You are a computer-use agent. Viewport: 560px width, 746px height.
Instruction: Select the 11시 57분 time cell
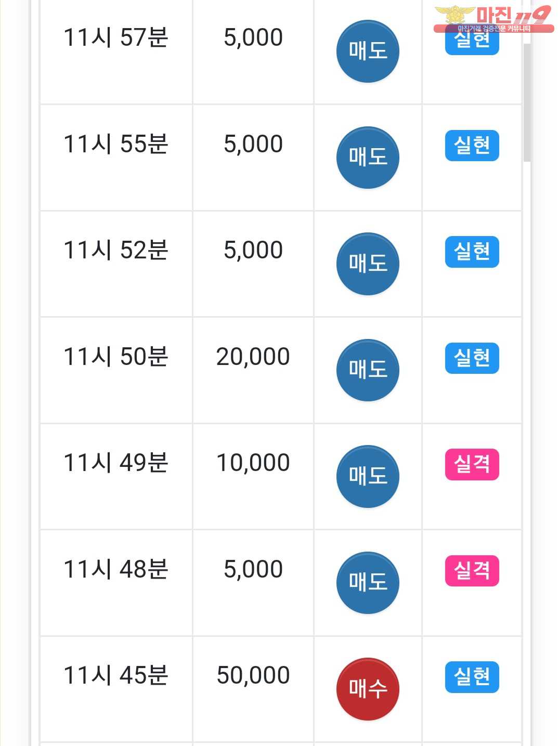[x=115, y=38]
